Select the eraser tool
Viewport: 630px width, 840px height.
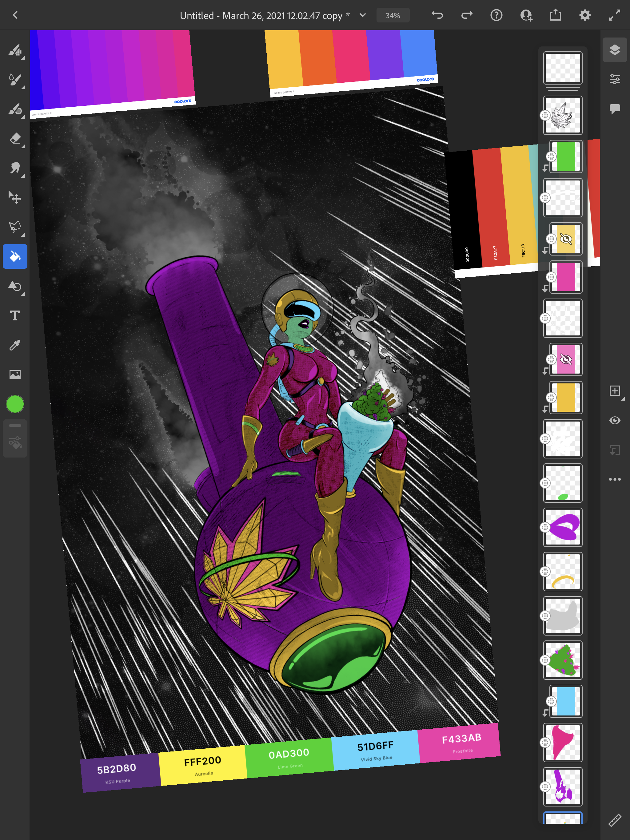point(15,139)
